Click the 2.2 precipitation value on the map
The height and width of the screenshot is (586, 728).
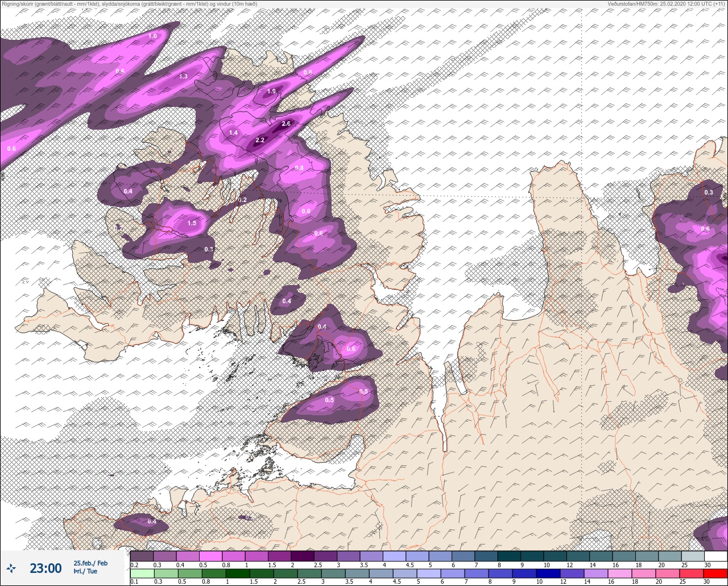click(x=260, y=140)
